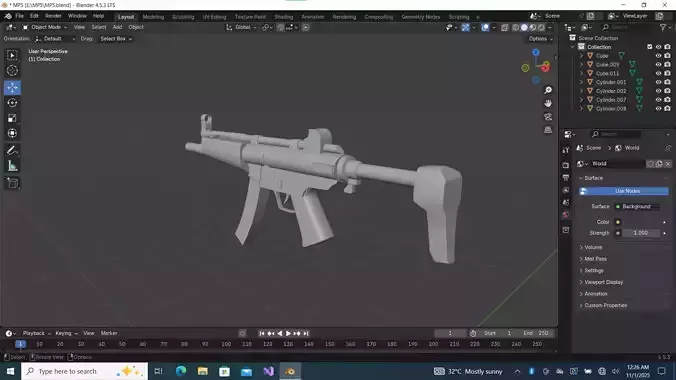
Task: Expand Cylinder.007 in outliner
Action: point(582,100)
